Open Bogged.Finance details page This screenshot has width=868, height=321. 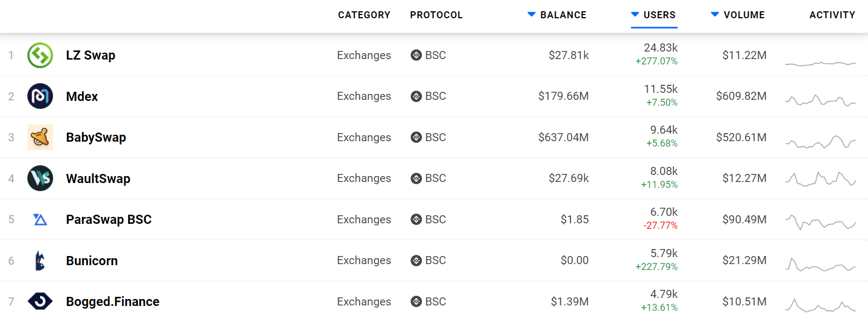tap(113, 302)
